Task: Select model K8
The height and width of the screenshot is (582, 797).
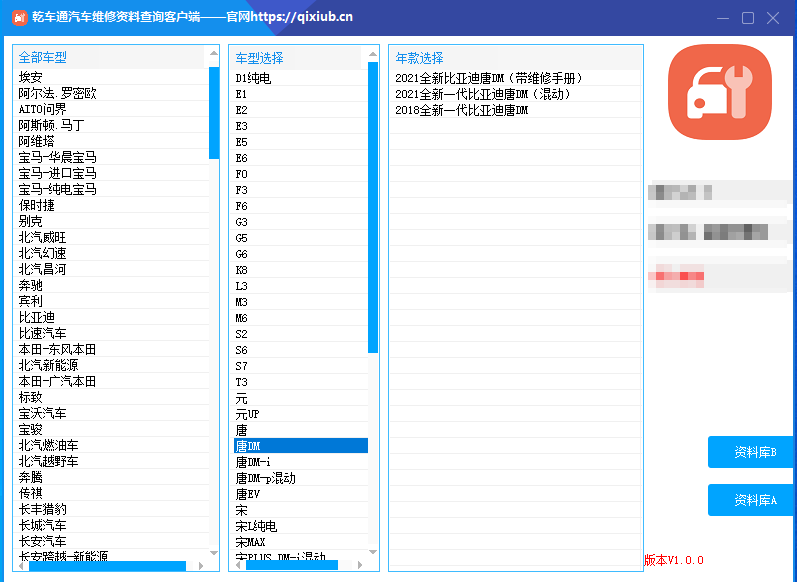Action: coord(300,270)
